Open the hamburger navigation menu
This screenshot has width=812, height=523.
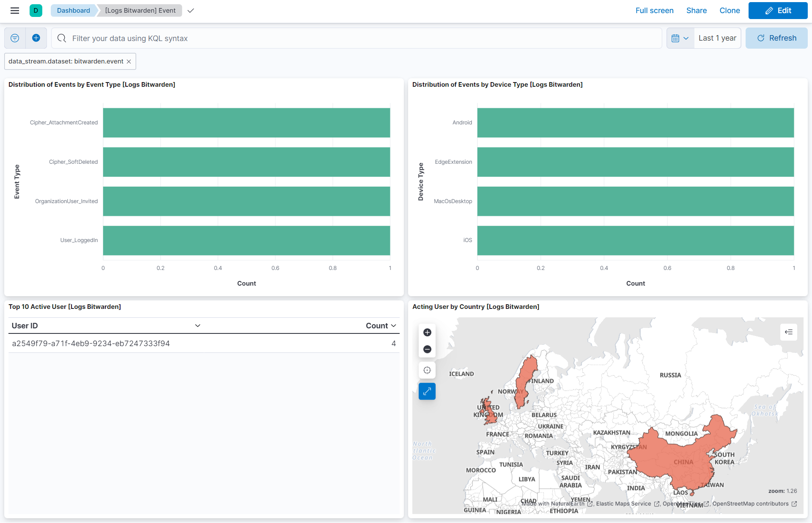[15, 11]
